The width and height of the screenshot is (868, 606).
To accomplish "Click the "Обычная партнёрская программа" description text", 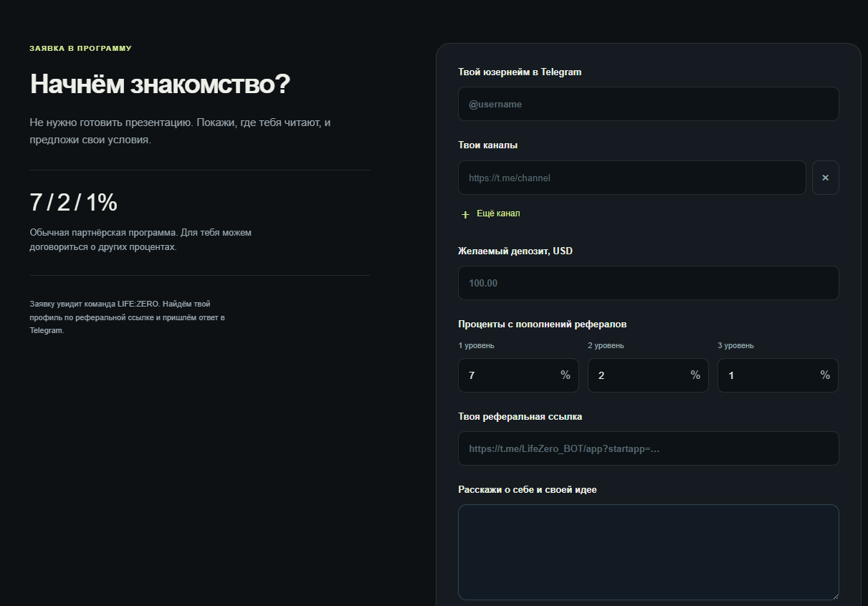I will [x=140, y=240].
